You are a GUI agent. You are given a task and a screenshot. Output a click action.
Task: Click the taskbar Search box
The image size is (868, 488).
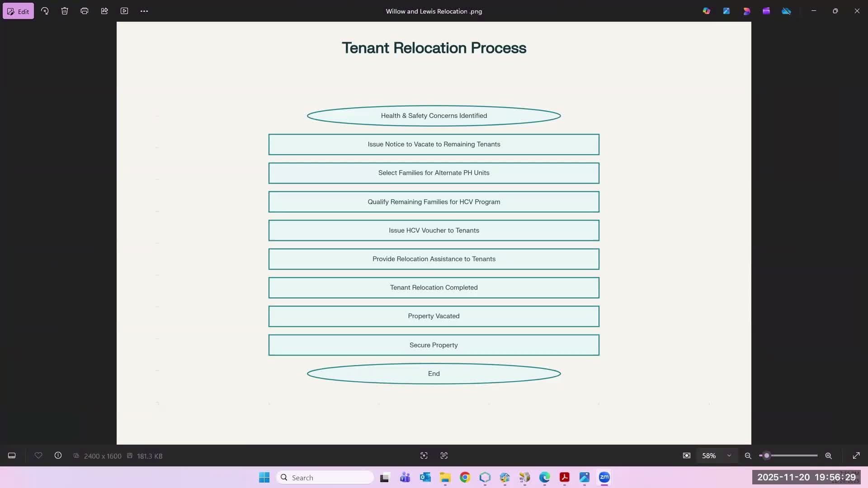[x=325, y=478]
